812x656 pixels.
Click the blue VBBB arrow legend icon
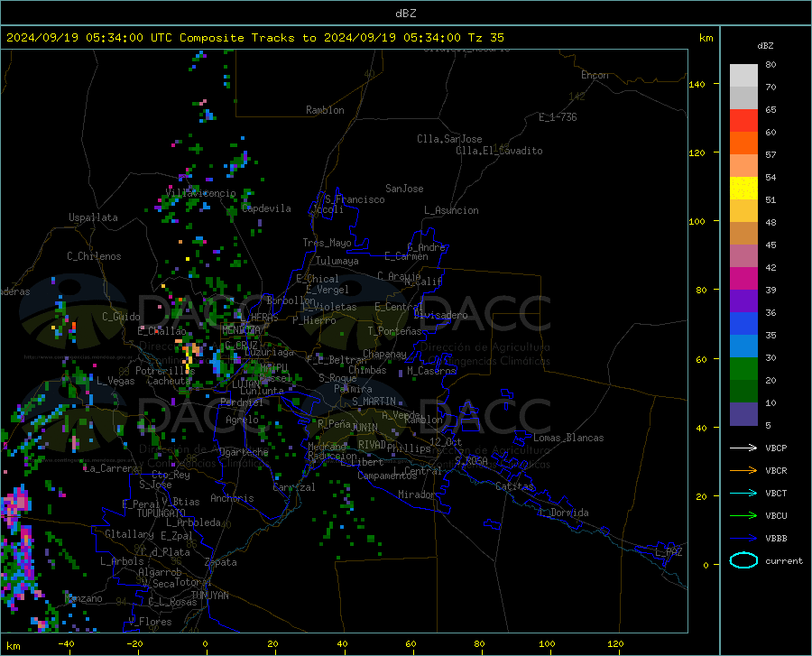point(743,539)
